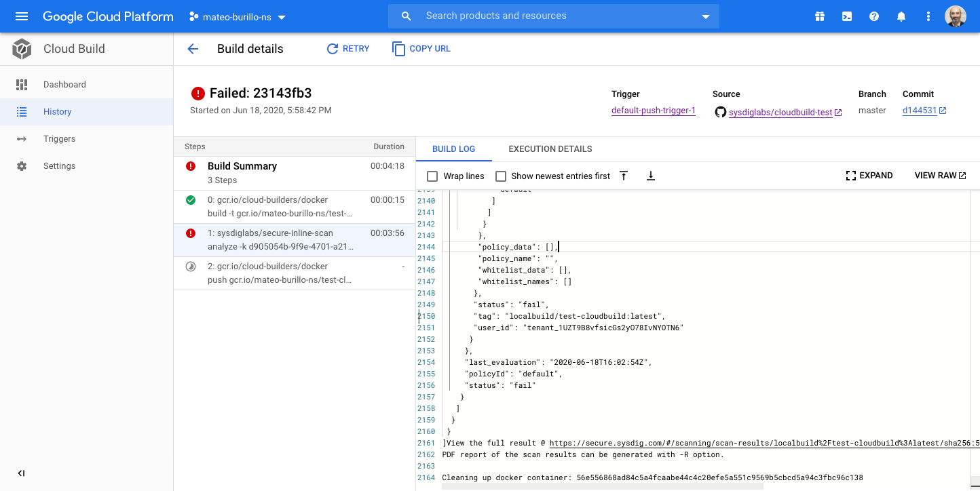Click the Copy URL clipboard icon

coord(398,49)
